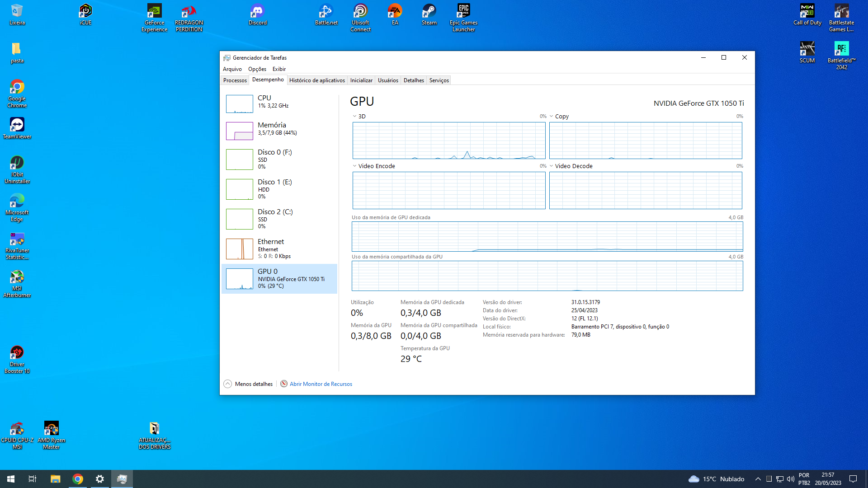The image size is (868, 488).
Task: Open the pasta folder icon
Action: point(17,52)
